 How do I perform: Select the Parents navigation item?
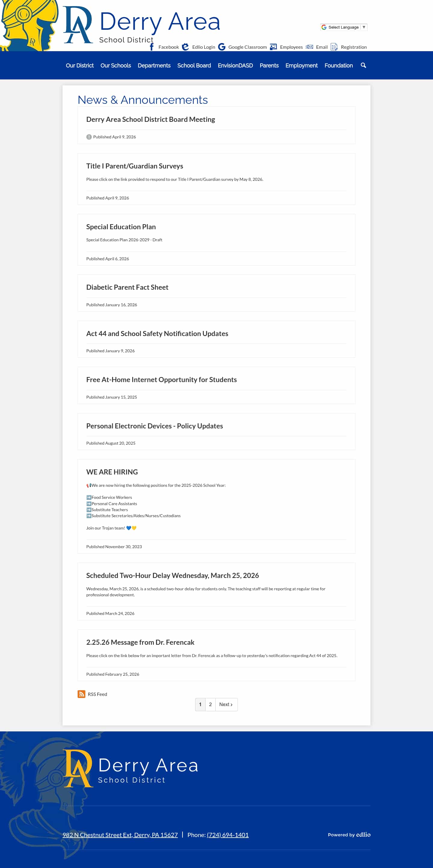269,65
